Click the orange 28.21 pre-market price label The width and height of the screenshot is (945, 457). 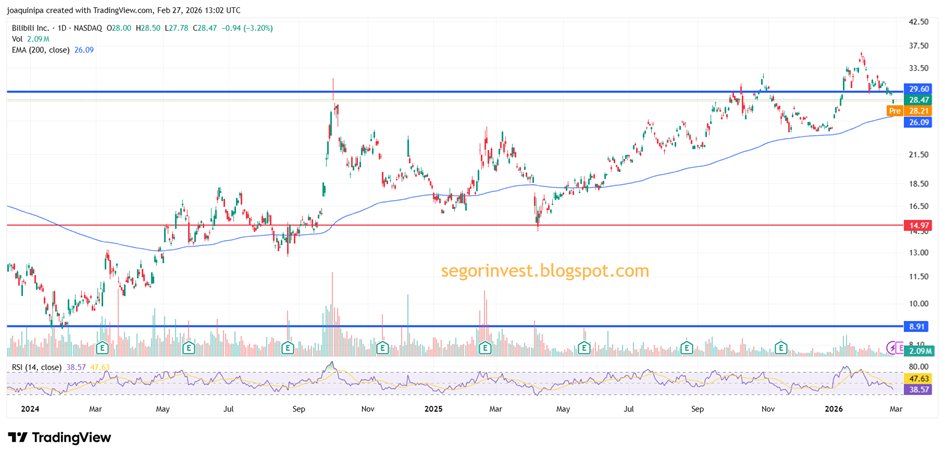click(x=918, y=111)
